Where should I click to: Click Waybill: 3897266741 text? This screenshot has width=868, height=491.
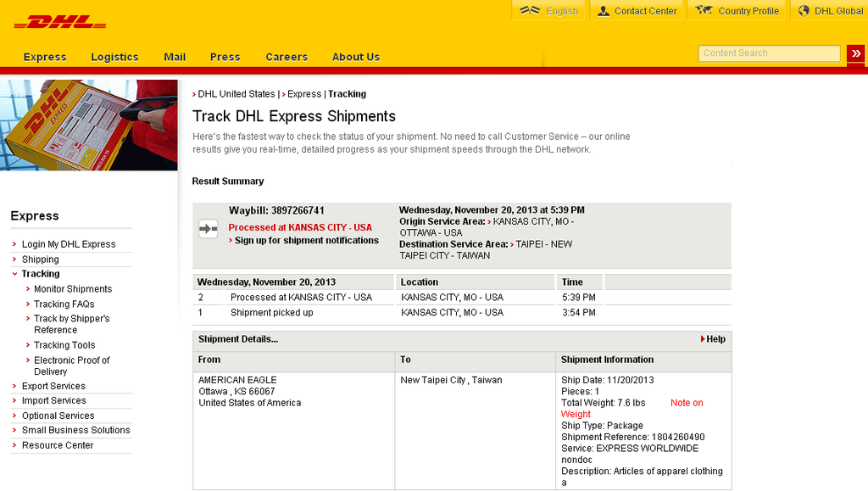pos(277,211)
